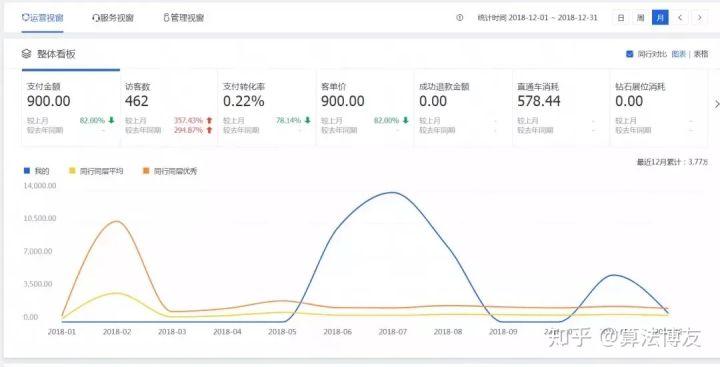Click the info icon beside 统计时间
This screenshot has height=367, width=720.
tap(460, 18)
